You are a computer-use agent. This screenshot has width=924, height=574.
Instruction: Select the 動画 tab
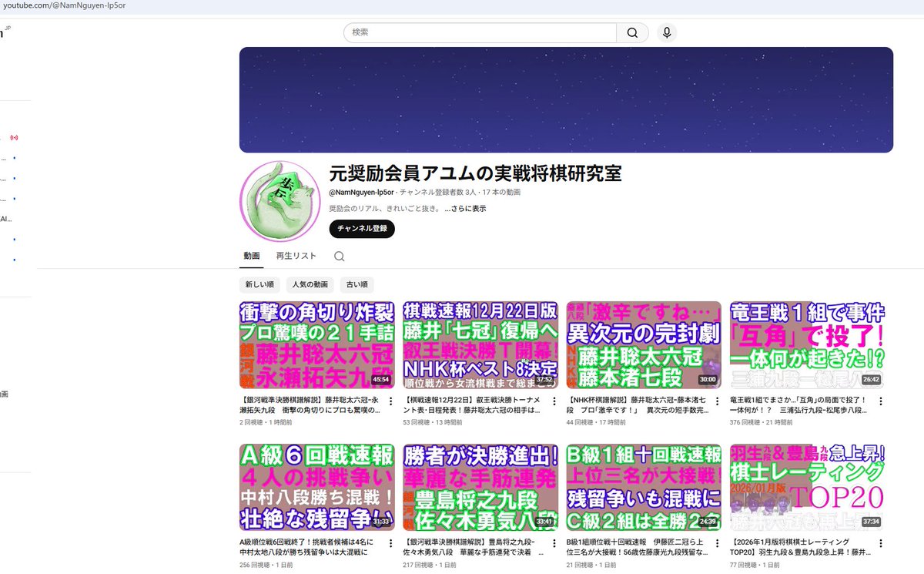pyautogui.click(x=253, y=255)
